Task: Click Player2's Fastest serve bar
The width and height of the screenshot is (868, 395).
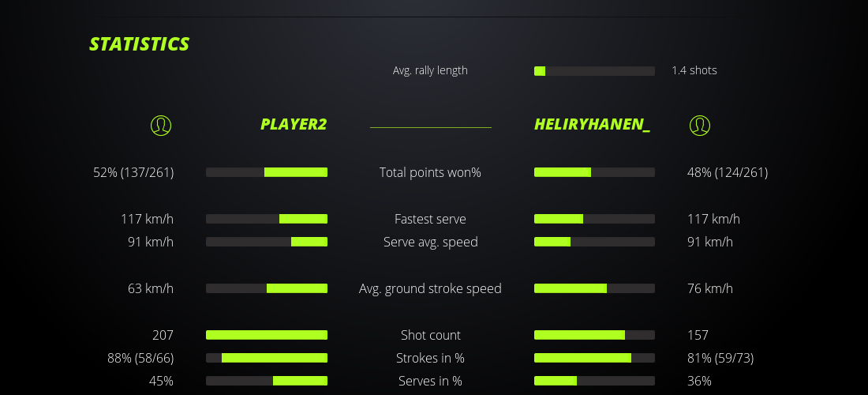Action: (267, 219)
